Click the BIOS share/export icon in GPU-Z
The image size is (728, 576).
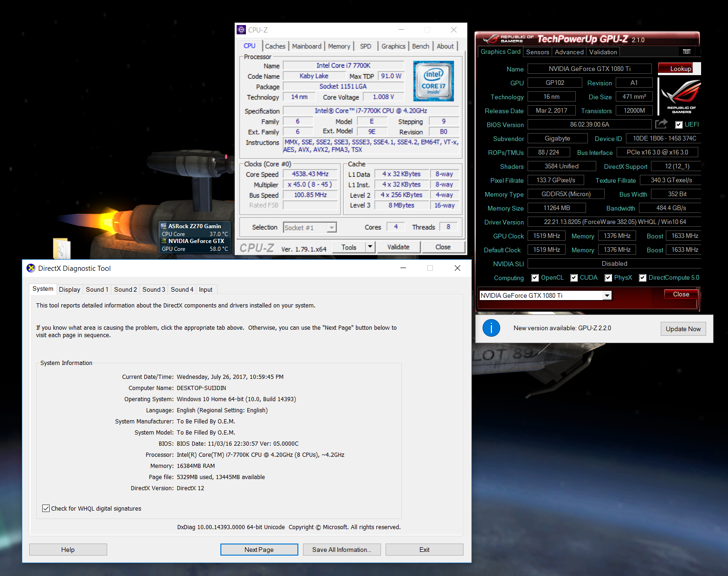pos(661,124)
